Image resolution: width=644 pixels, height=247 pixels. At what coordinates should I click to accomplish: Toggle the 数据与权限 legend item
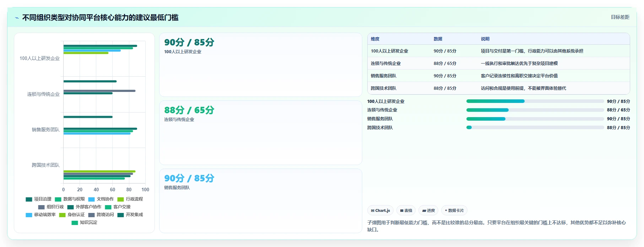[70, 199]
